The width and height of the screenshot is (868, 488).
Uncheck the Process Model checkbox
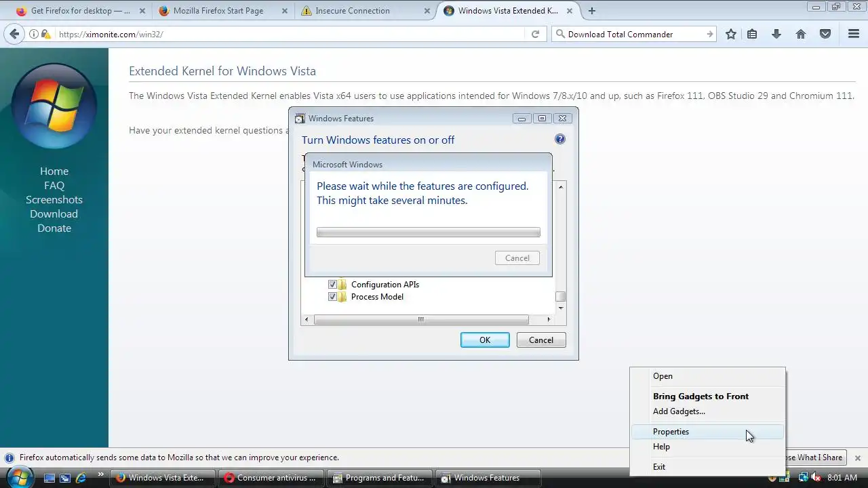tap(332, 297)
